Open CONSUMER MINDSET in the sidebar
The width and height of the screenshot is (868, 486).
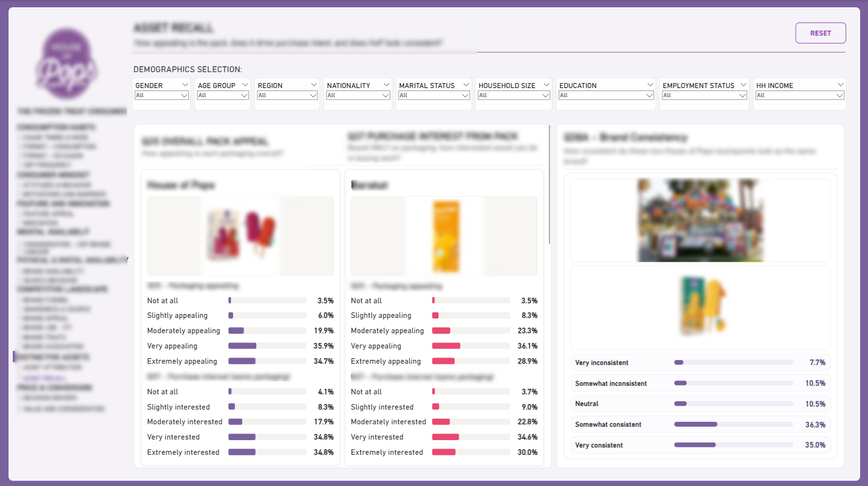54,175
